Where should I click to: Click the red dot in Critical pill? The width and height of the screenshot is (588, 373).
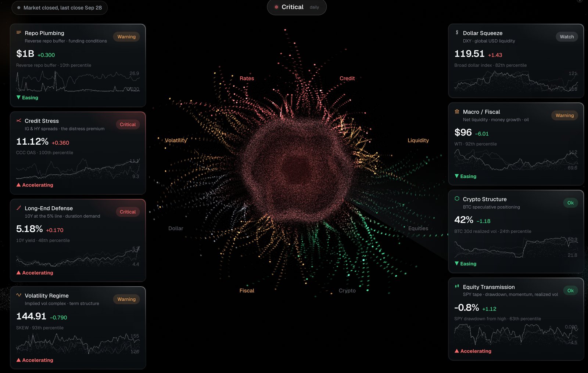(276, 7)
